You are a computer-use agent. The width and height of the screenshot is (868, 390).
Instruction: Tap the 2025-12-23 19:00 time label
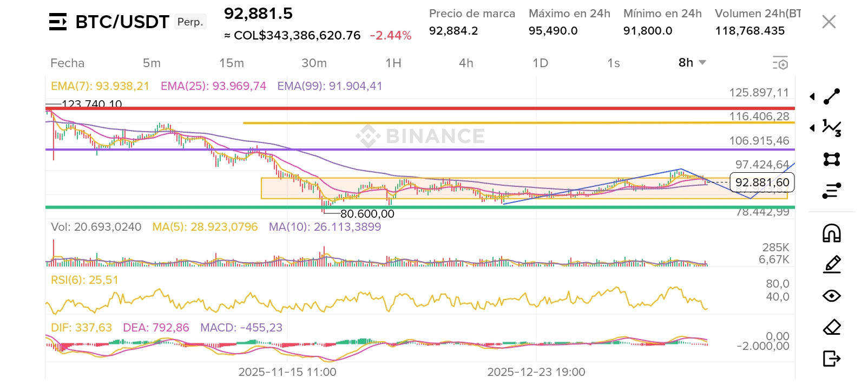536,372
